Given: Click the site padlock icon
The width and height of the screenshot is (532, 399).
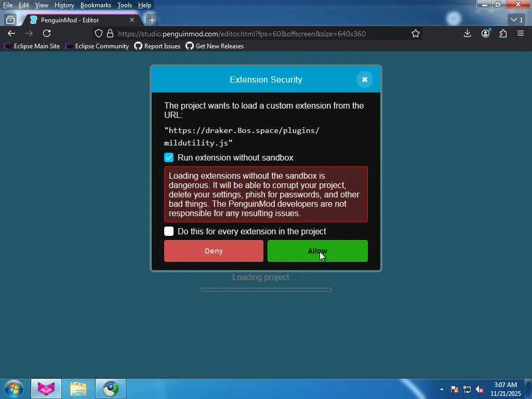Looking at the screenshot, I should [110, 34].
